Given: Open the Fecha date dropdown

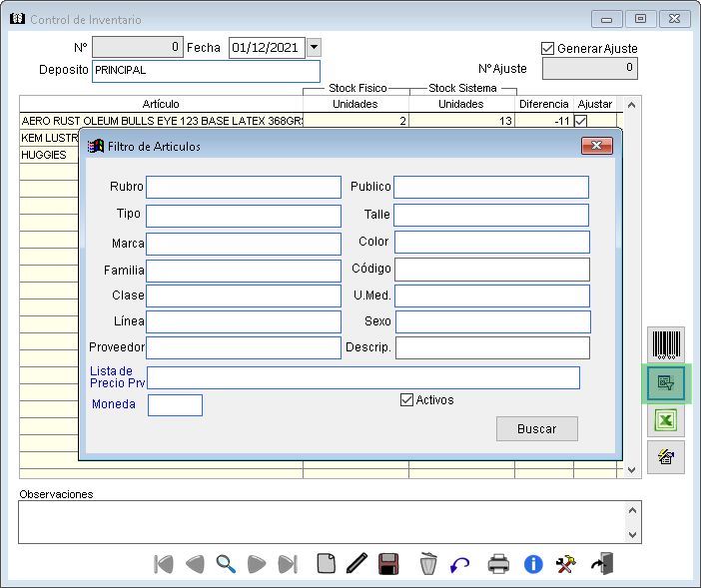Looking at the screenshot, I should pos(314,47).
